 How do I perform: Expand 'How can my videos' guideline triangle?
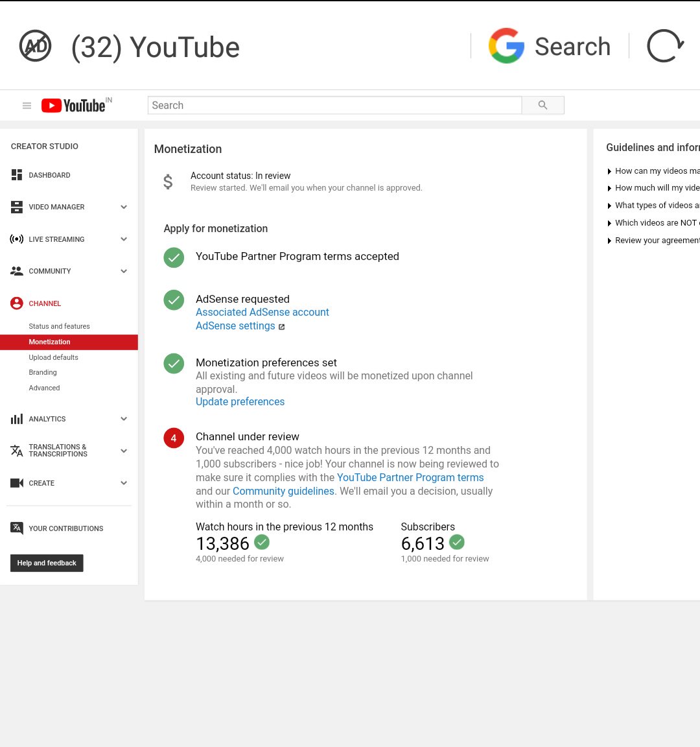[x=609, y=171]
